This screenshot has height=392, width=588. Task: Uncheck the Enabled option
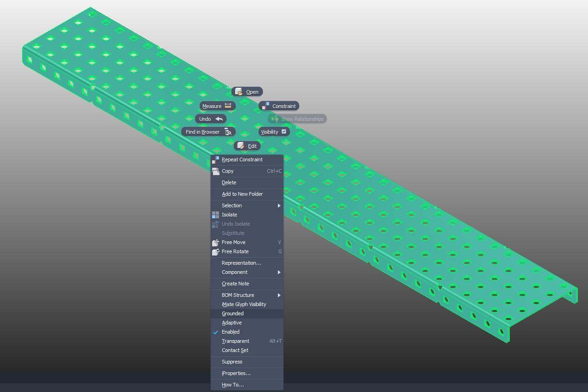click(247, 332)
